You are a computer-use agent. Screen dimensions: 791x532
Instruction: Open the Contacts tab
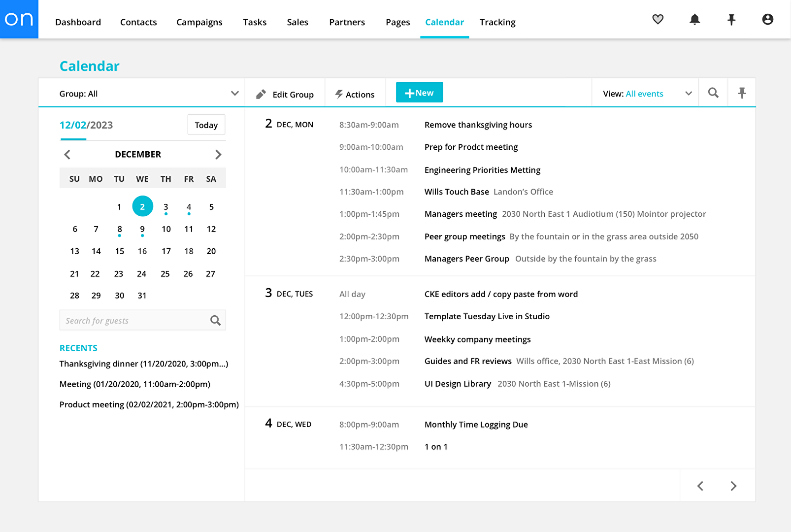point(138,22)
